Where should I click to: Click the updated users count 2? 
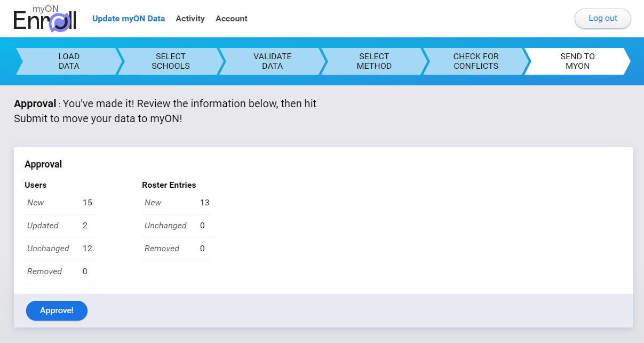pyautogui.click(x=85, y=226)
